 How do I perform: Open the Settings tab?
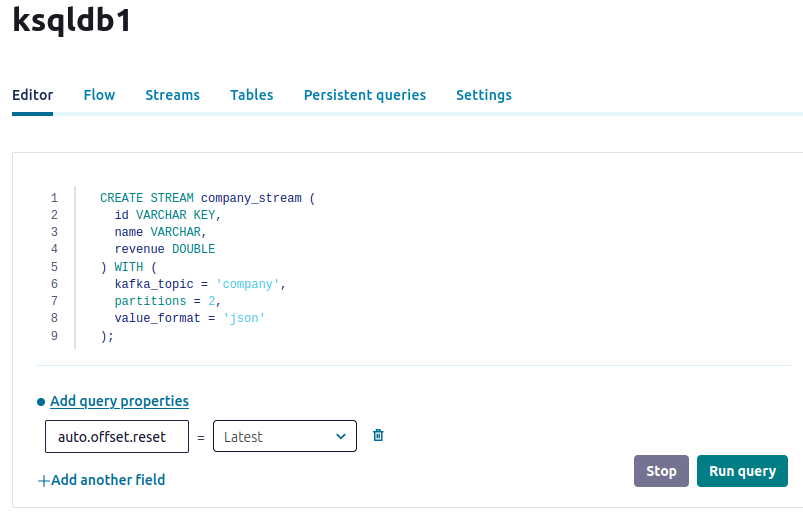point(484,95)
